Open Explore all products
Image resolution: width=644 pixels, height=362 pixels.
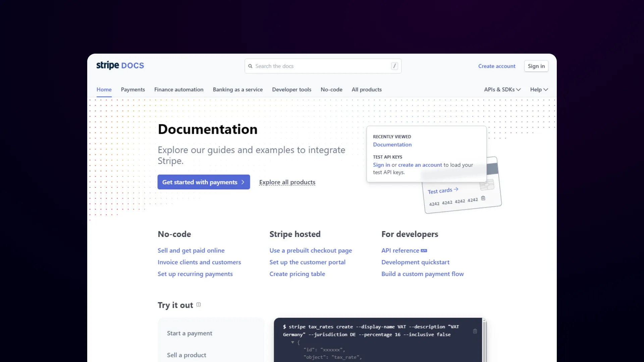287,182
